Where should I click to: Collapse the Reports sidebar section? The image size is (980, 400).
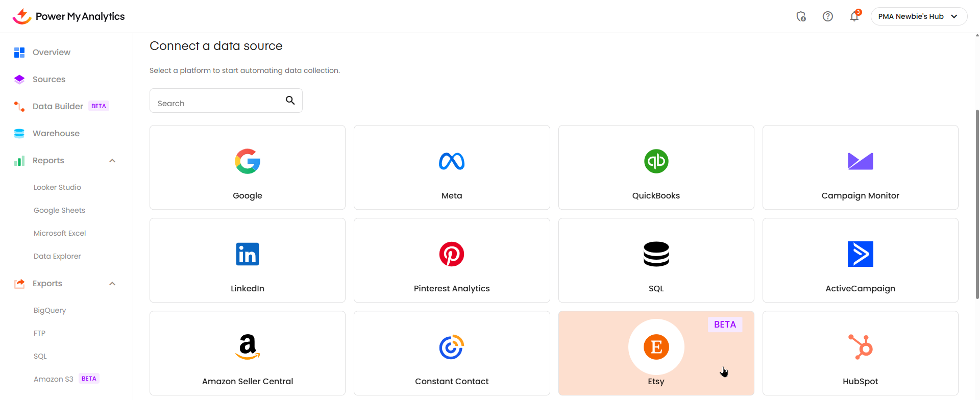[x=112, y=161]
